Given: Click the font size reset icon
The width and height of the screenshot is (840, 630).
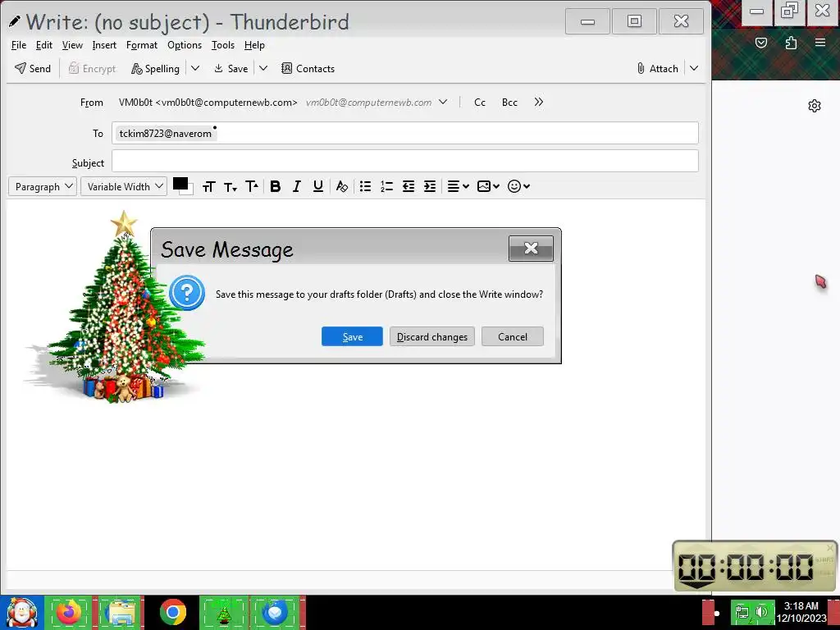Looking at the screenshot, I should click(209, 186).
